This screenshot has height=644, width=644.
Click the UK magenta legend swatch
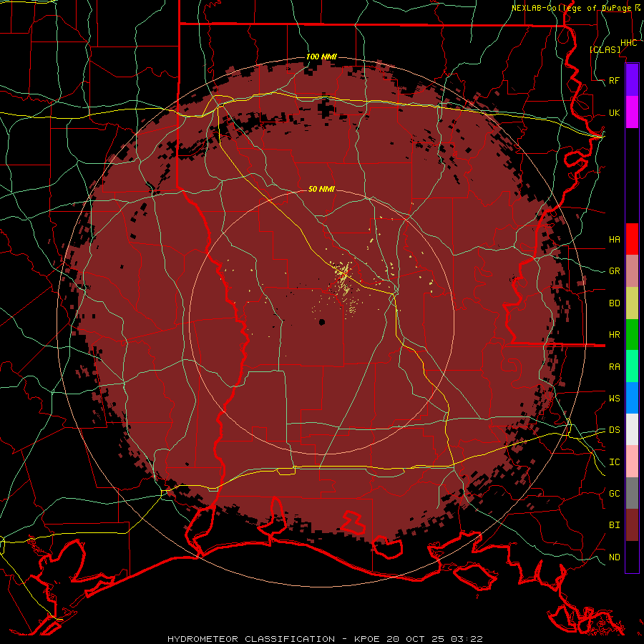click(x=632, y=112)
